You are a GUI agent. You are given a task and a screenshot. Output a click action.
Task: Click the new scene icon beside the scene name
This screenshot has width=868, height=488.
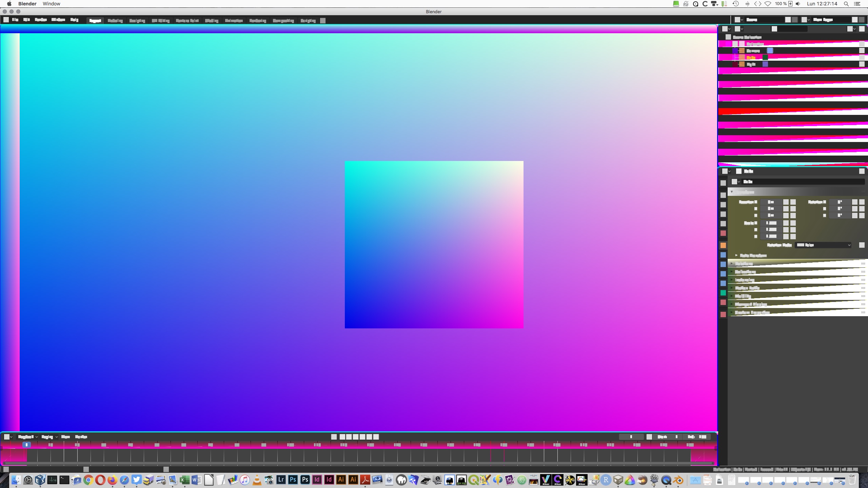pyautogui.click(x=788, y=20)
